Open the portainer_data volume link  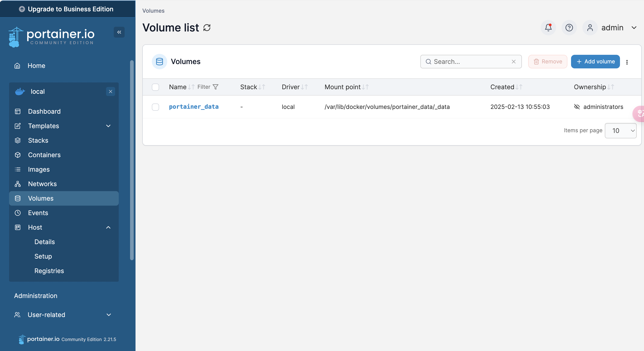[x=194, y=107]
